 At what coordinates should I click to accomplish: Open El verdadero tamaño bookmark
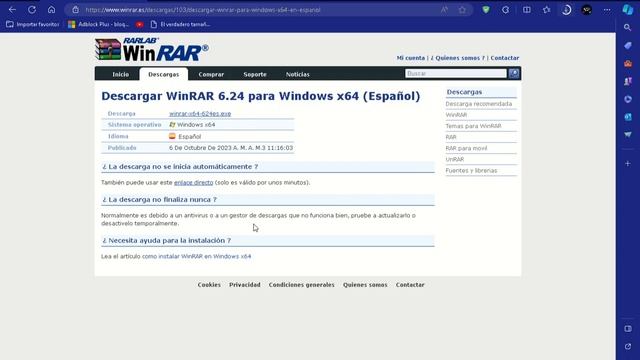[180, 24]
